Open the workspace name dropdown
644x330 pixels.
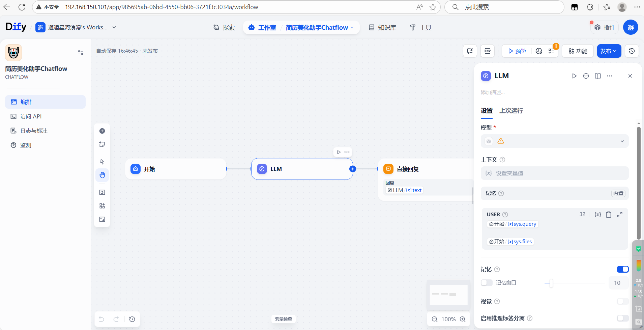[114, 27]
